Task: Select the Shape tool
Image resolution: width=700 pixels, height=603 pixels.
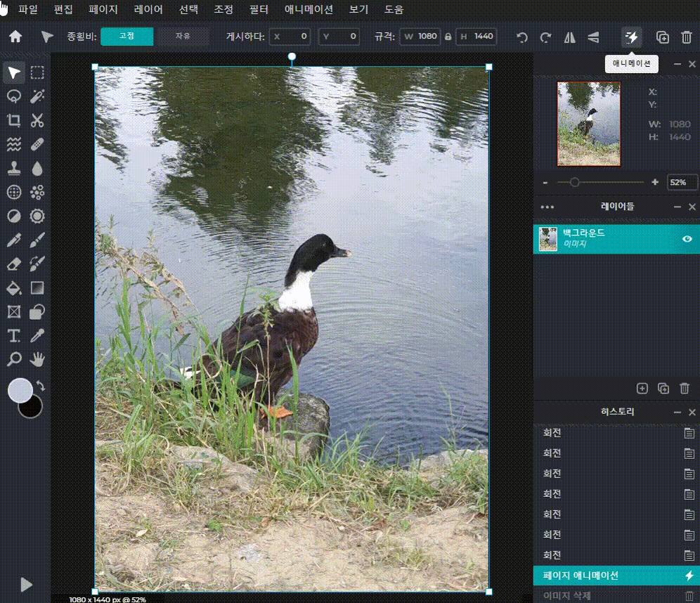Action: 37,312
